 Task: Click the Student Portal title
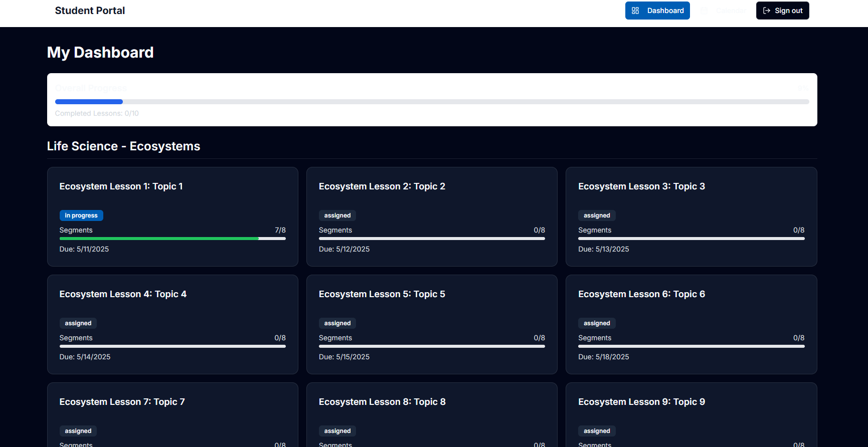coord(90,11)
